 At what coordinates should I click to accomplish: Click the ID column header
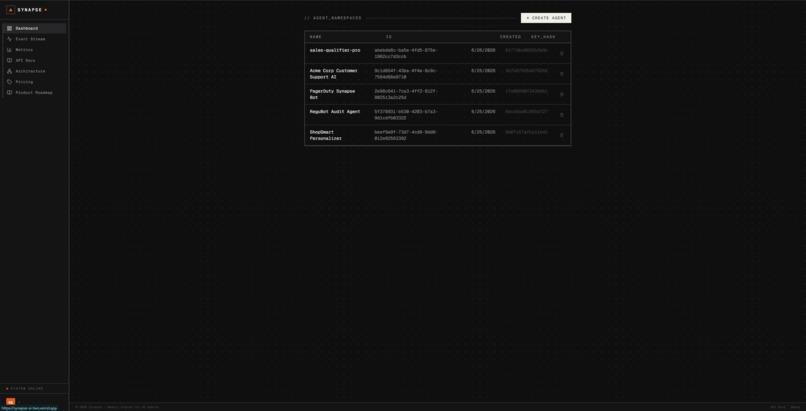[389, 37]
